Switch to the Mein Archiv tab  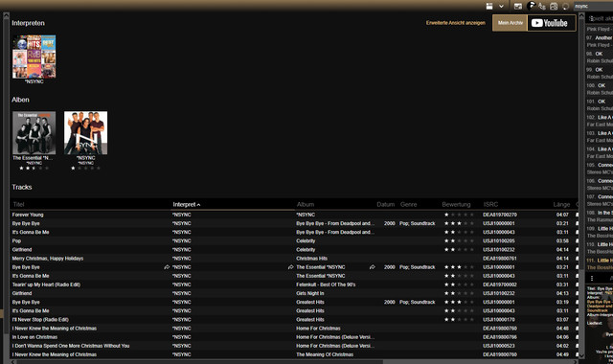click(511, 23)
